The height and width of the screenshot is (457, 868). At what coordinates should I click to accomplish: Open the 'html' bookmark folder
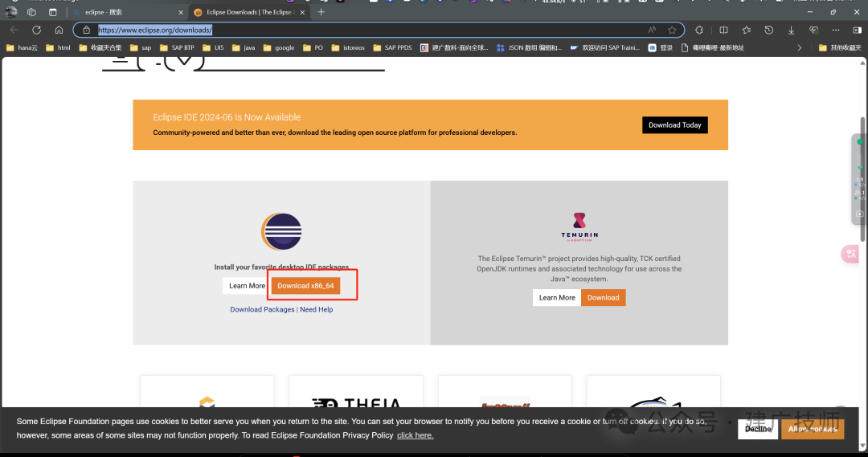click(58, 47)
